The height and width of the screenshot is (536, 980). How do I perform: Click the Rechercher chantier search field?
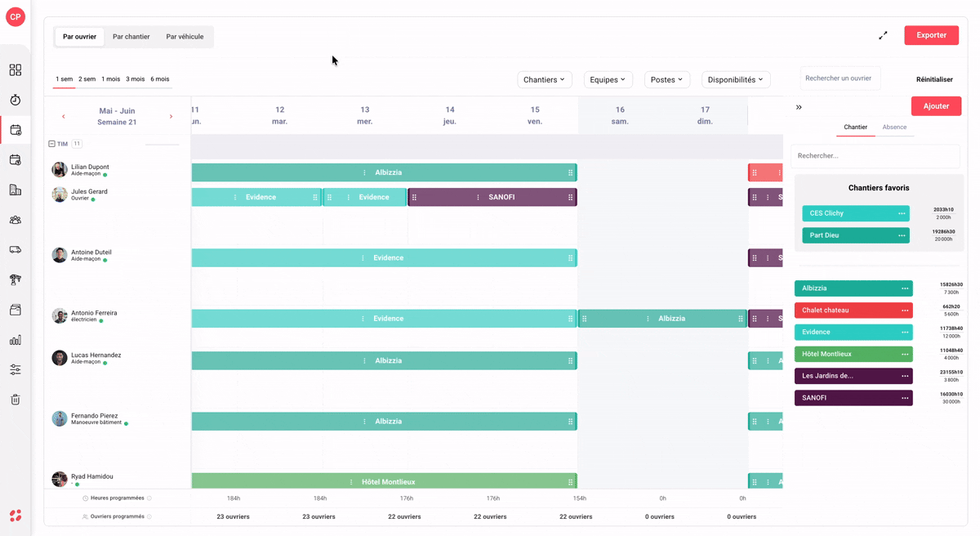tap(875, 156)
